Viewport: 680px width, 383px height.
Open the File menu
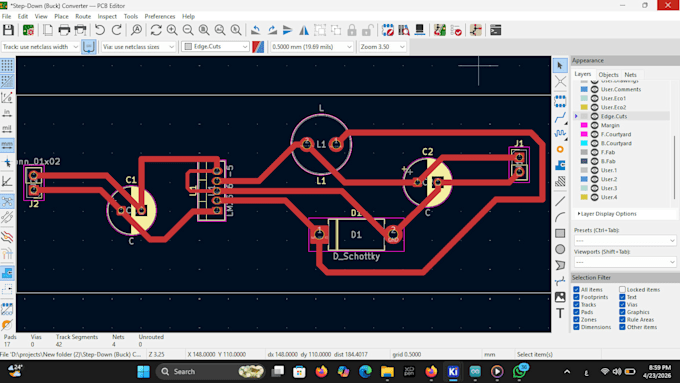pos(7,16)
